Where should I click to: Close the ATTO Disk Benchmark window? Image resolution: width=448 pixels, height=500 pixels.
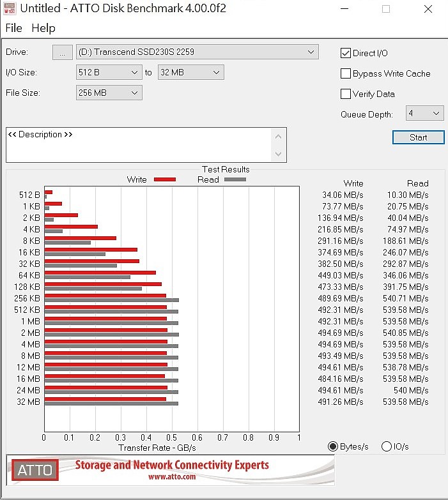pos(428,8)
